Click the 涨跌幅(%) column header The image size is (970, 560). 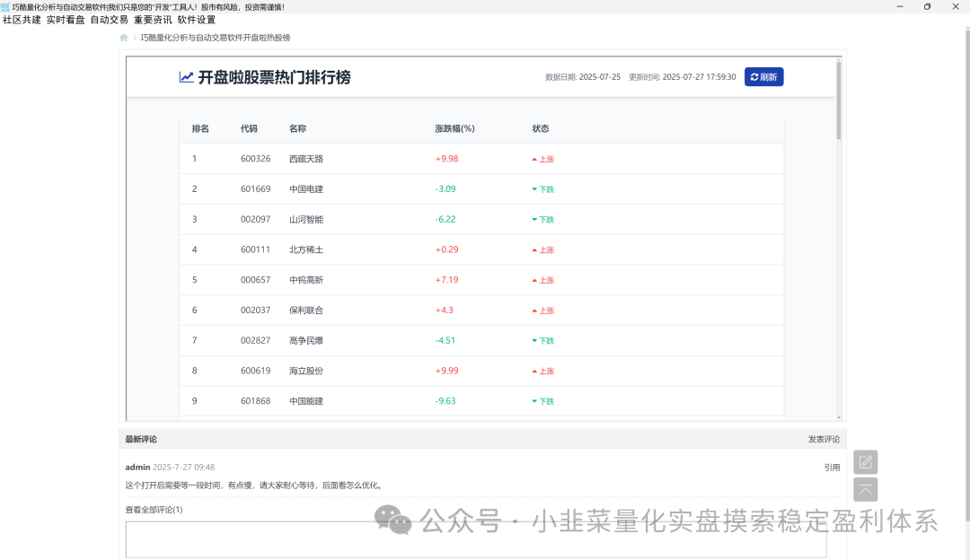454,128
